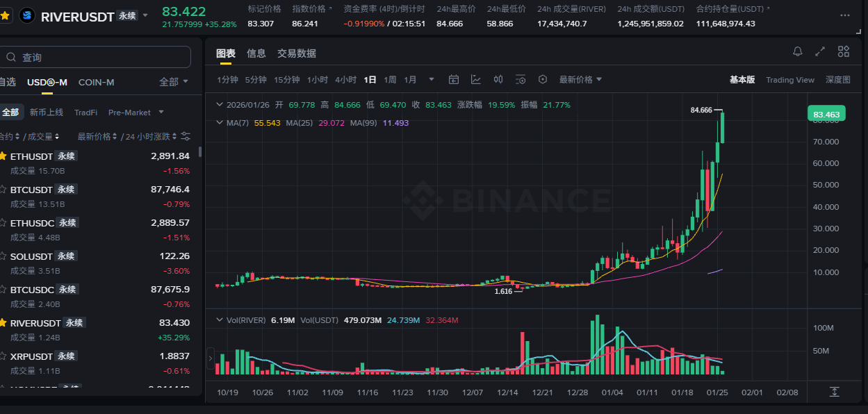
Task: Open the BTCUSDT 永续 row
Action: pos(97,196)
